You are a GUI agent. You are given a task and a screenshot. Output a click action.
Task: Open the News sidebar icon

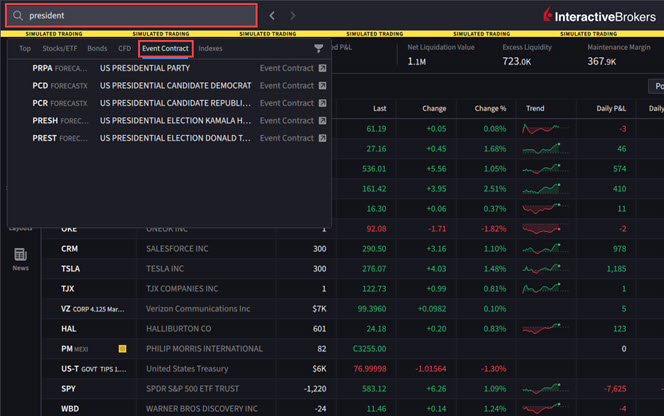coord(20,259)
